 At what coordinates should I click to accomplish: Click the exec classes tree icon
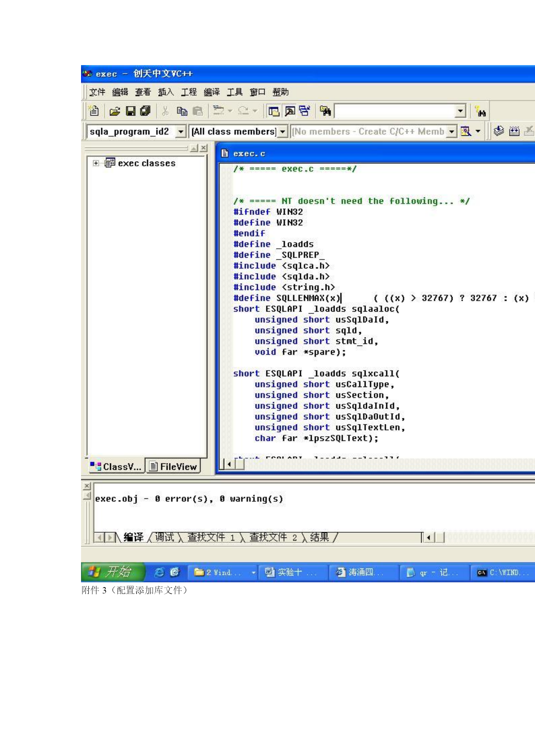pyautogui.click(x=110, y=163)
